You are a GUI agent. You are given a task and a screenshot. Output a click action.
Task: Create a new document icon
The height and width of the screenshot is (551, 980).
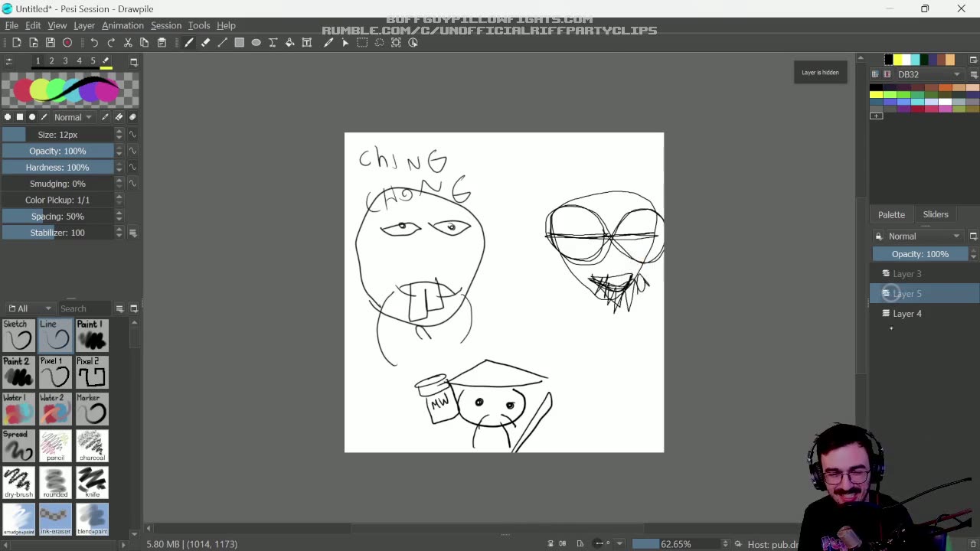point(17,43)
